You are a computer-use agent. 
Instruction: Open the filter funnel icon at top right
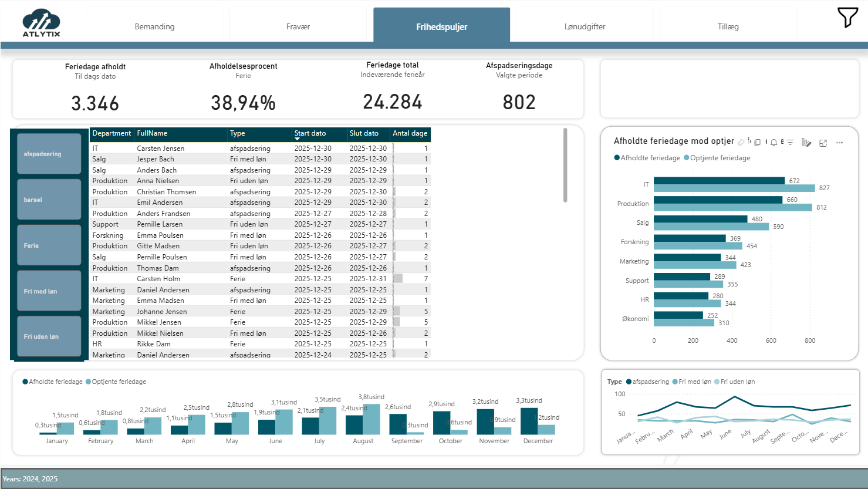tap(847, 18)
